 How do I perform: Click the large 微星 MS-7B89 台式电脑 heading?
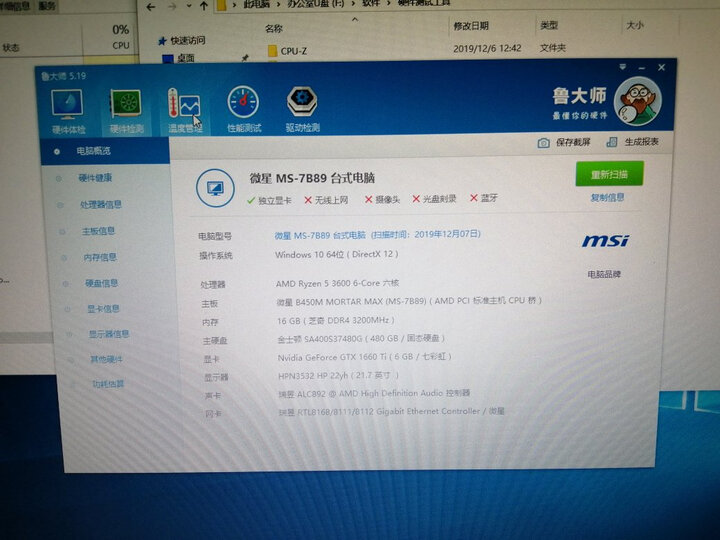[x=312, y=178]
